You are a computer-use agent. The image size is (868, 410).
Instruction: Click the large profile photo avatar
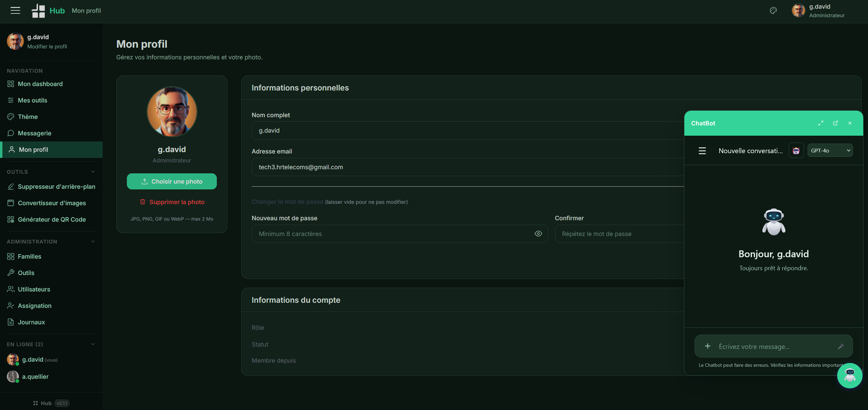pyautogui.click(x=172, y=111)
